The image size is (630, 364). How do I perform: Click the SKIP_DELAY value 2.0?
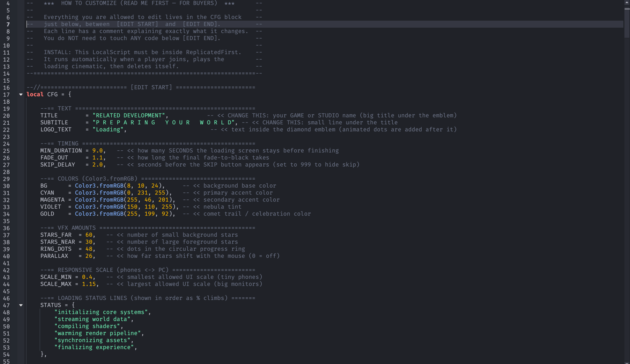coord(97,165)
